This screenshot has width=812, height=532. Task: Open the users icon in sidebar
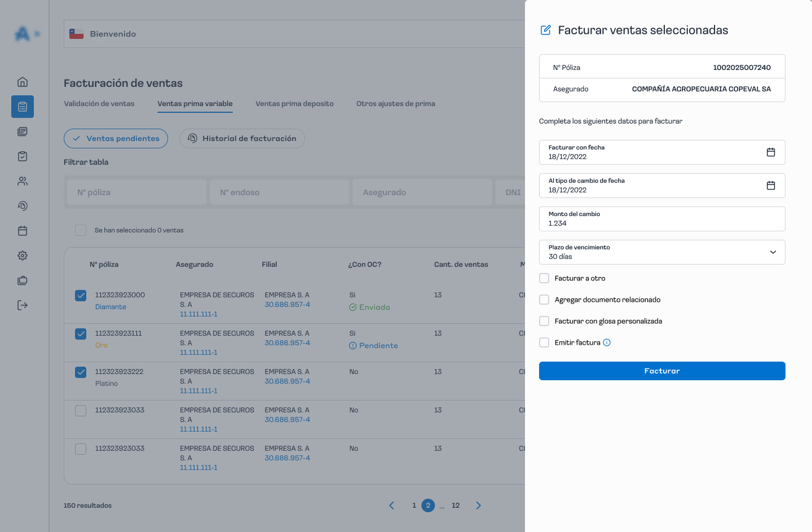click(23, 181)
